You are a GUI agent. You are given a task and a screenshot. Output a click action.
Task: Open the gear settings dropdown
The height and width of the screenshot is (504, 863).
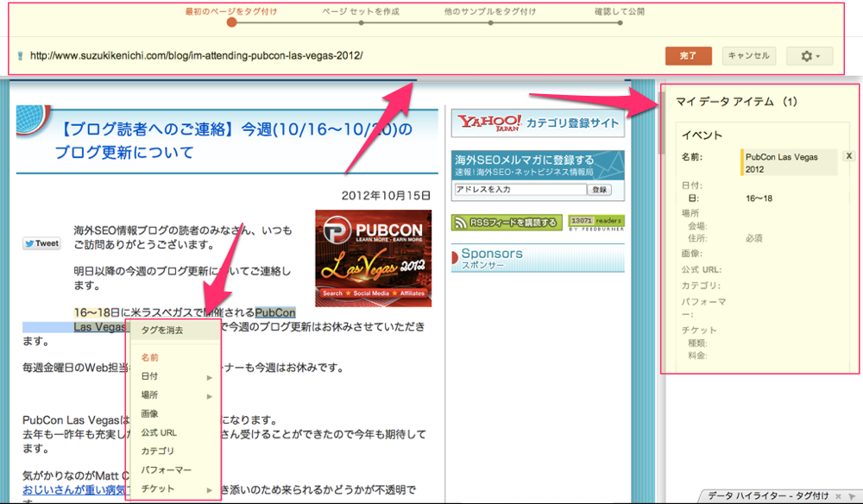(809, 55)
